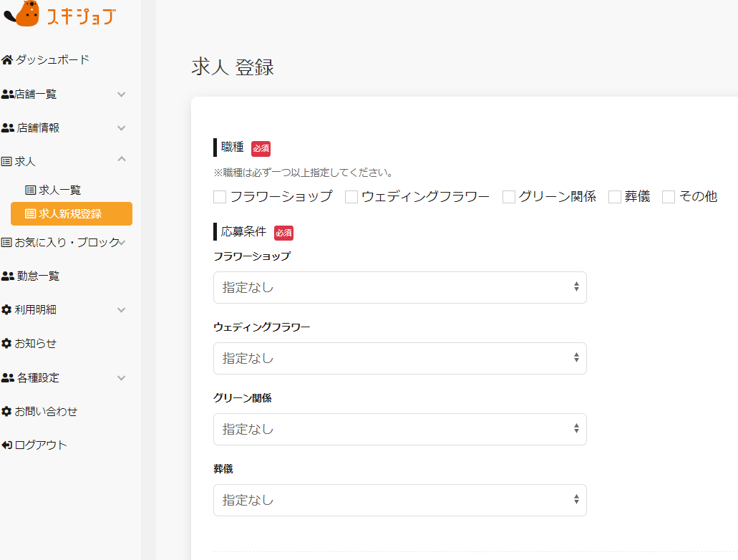
Task: Click the 求人 登録 page heading
Action: pyautogui.click(x=233, y=67)
